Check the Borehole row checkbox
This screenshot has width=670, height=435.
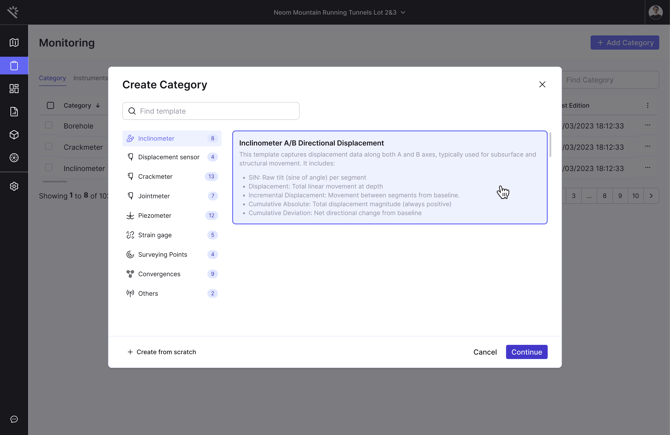pos(49,126)
